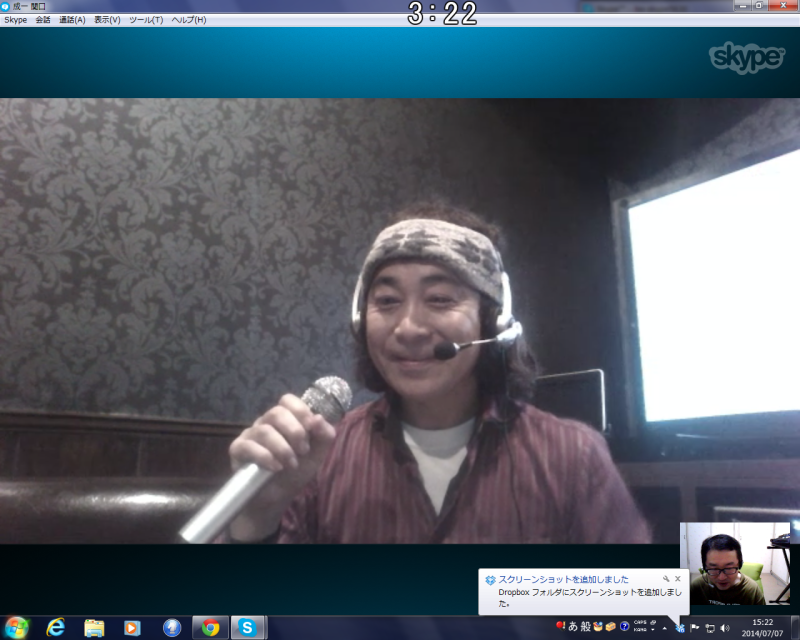800x640 pixels.
Task: Switch to the Google Chrome taskbar window
Action: coord(210,628)
